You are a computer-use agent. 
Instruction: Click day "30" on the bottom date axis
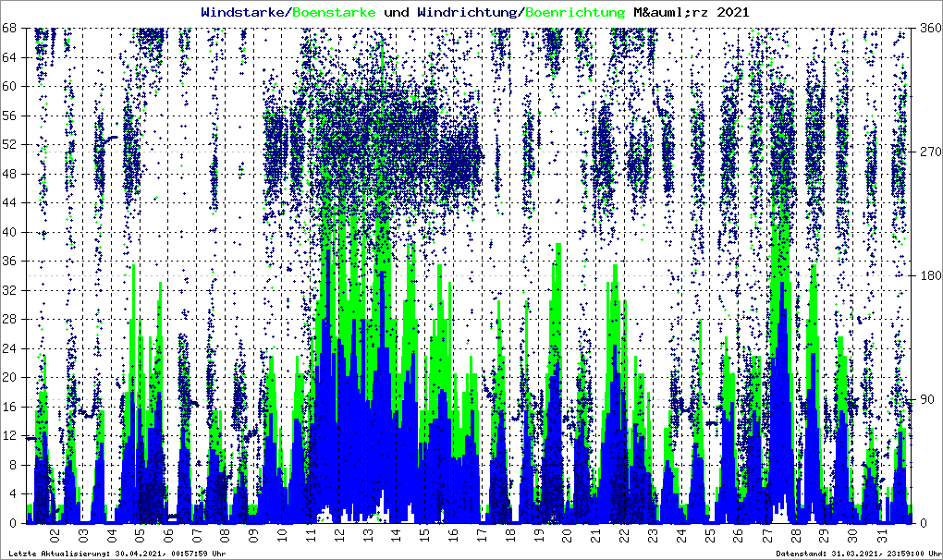click(x=852, y=534)
